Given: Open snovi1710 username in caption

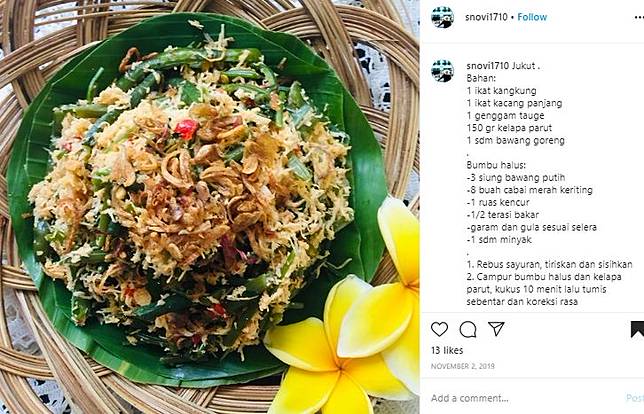Looking at the screenshot, I should point(488,66).
